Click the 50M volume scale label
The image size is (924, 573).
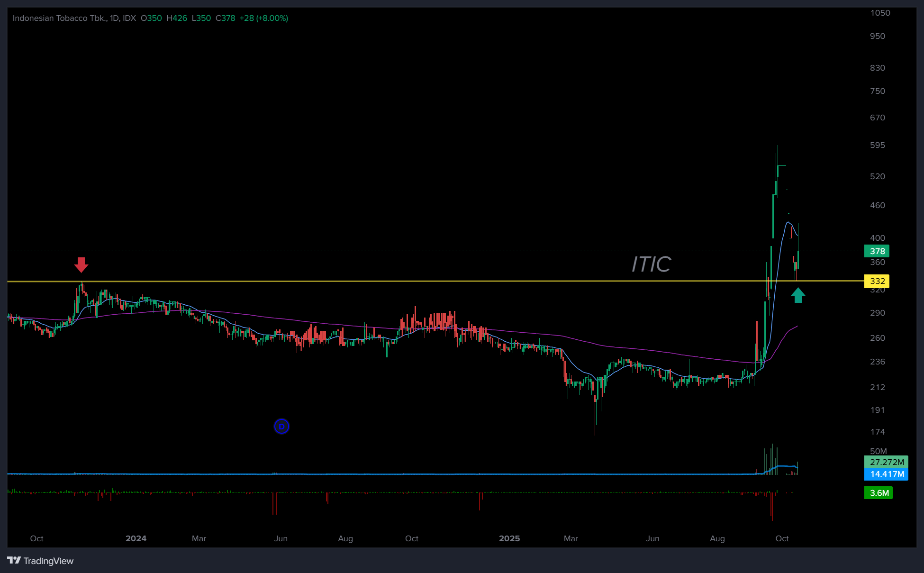pyautogui.click(x=878, y=451)
